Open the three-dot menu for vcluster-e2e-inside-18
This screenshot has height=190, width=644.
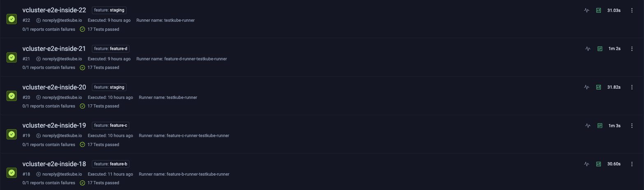[632, 164]
